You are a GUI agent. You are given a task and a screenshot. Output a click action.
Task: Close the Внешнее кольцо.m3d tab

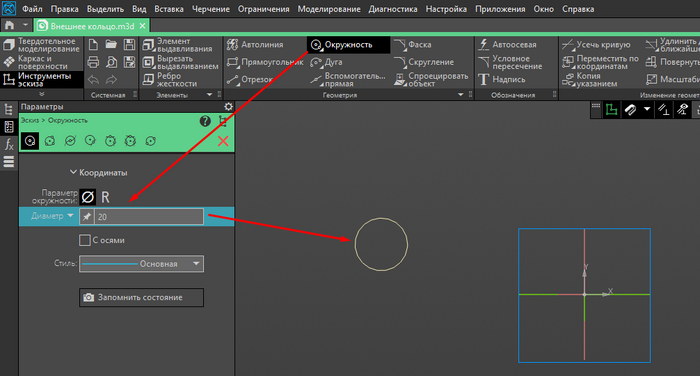pyautogui.click(x=142, y=26)
